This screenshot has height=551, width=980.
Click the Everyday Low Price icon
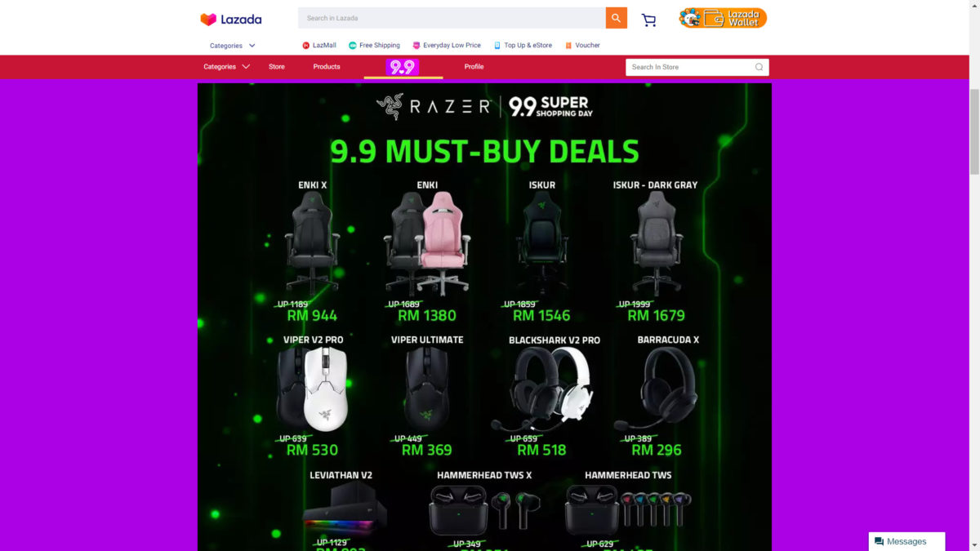click(x=416, y=46)
